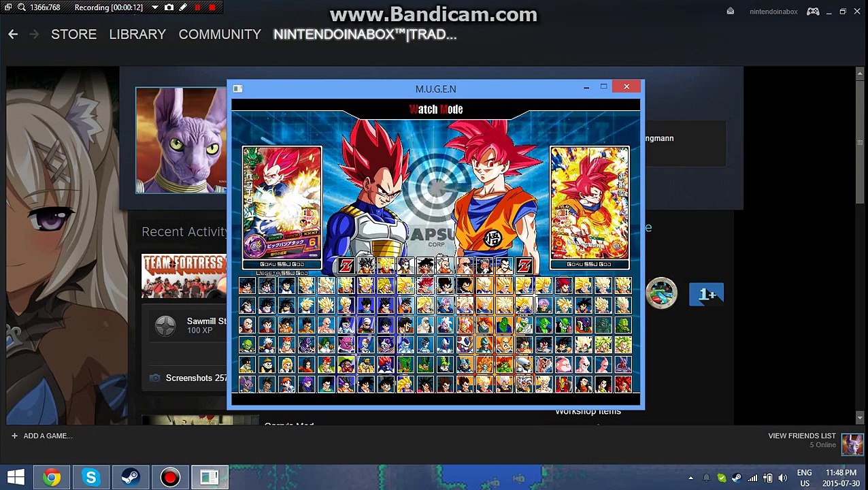Capture a screenshot with Bandicam's camera icon
The image size is (868, 490).
169,7
